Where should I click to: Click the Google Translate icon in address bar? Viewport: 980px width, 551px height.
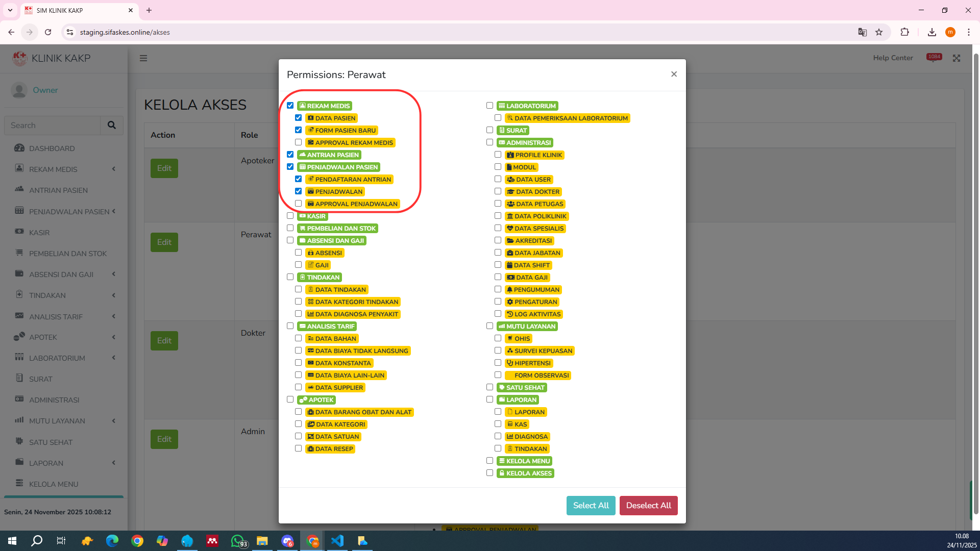(862, 32)
